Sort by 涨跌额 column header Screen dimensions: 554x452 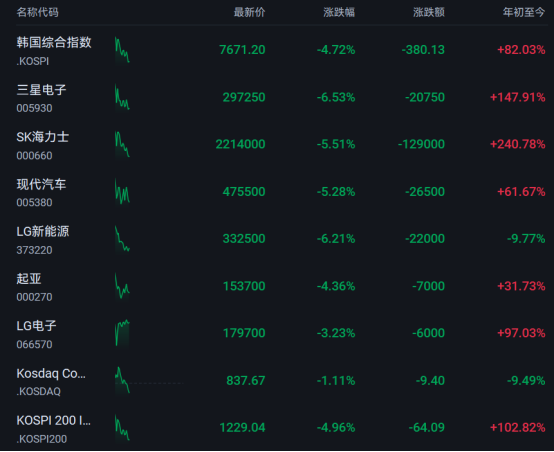429,12
